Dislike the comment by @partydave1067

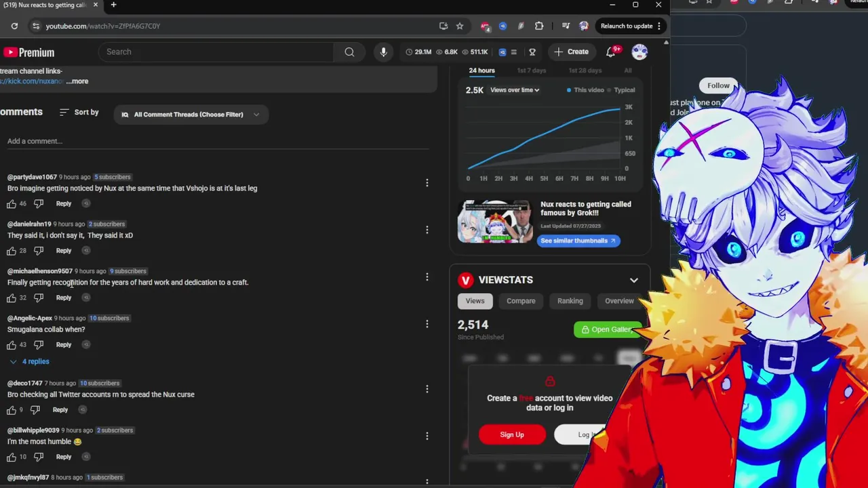39,203
